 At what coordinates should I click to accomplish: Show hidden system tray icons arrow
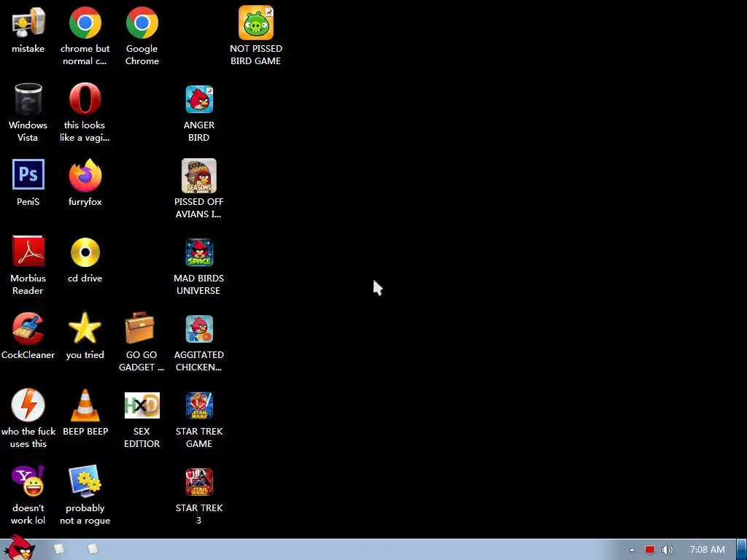point(632,550)
